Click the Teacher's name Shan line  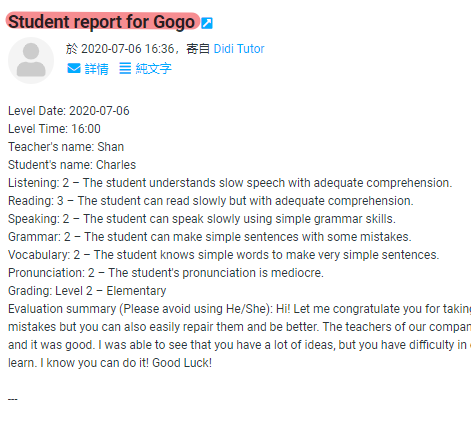pos(66,147)
